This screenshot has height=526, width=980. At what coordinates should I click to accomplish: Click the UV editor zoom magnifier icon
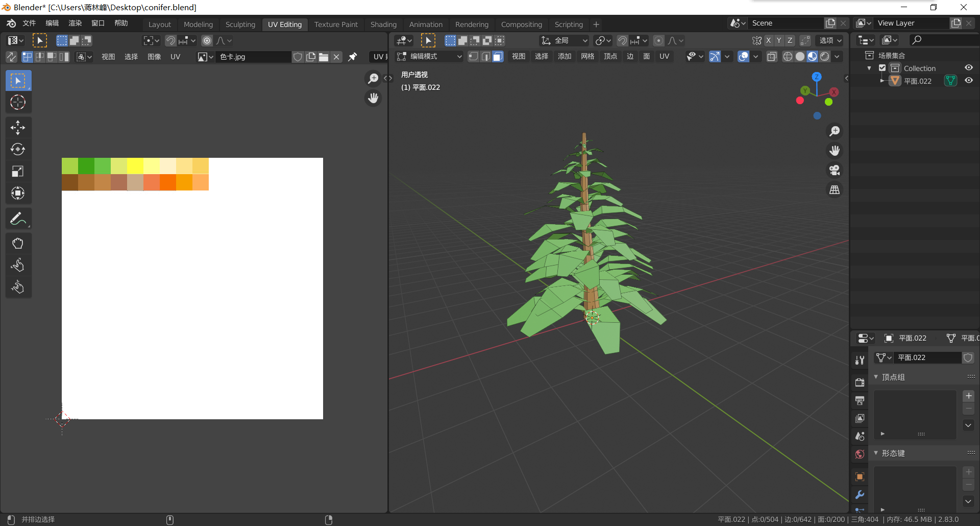click(374, 78)
